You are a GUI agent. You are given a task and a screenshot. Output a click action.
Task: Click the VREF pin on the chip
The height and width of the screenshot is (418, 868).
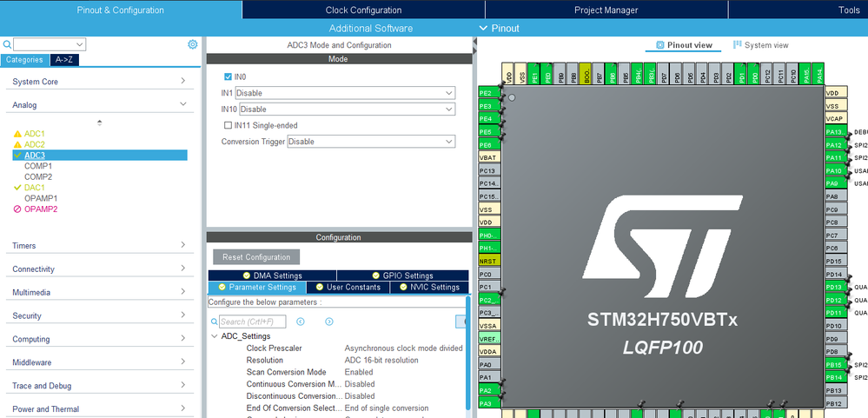coord(489,339)
